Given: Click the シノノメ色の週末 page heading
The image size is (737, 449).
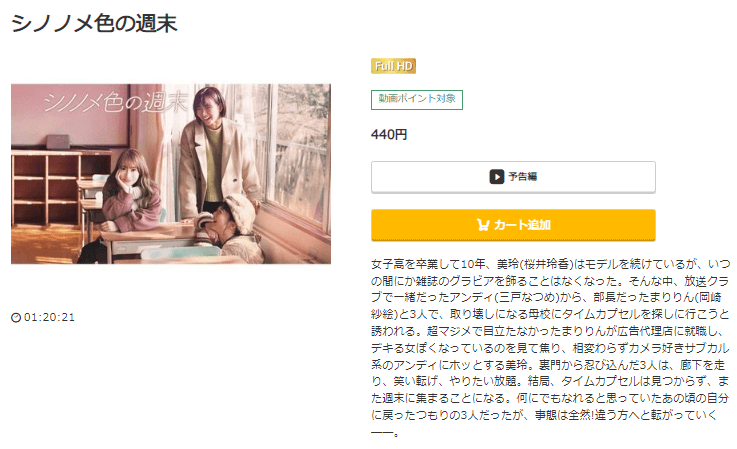Looking at the screenshot, I should [94, 24].
